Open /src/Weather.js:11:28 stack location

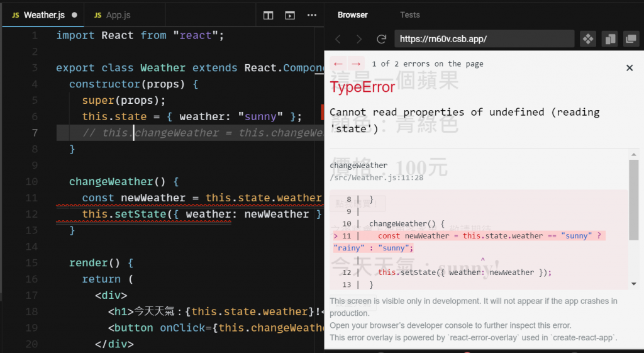click(376, 177)
